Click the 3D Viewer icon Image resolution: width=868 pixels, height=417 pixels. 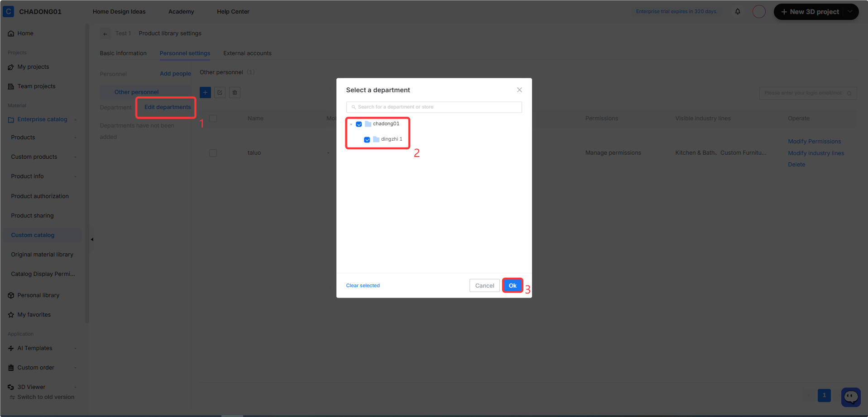[x=11, y=387]
